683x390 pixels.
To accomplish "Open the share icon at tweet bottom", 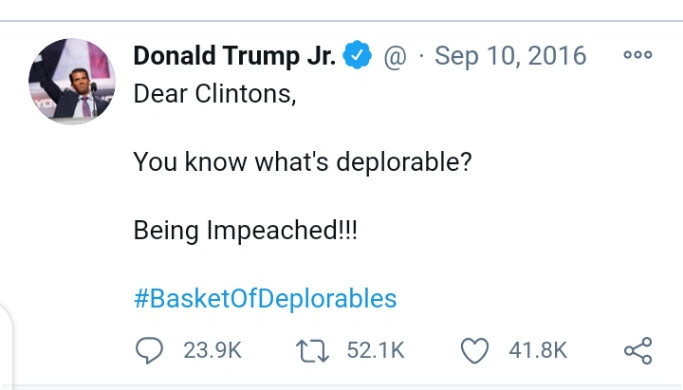I will coord(638,350).
